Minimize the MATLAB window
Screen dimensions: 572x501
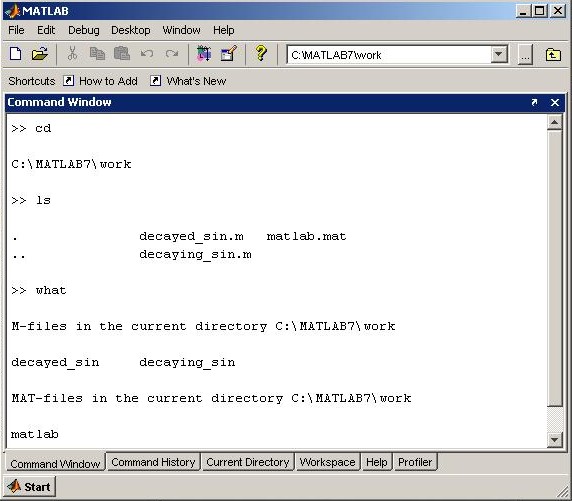coord(523,11)
